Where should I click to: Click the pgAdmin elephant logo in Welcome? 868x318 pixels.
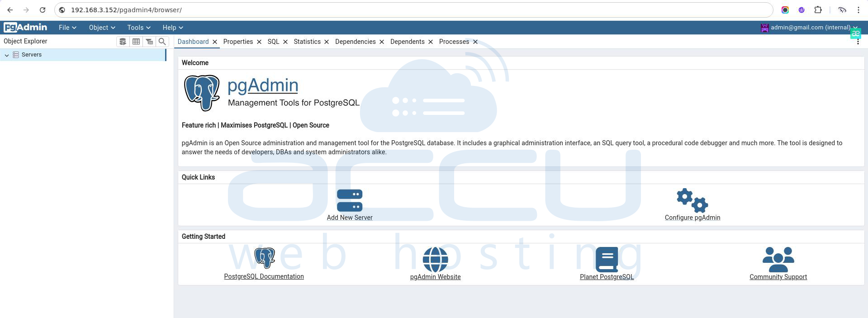[202, 93]
